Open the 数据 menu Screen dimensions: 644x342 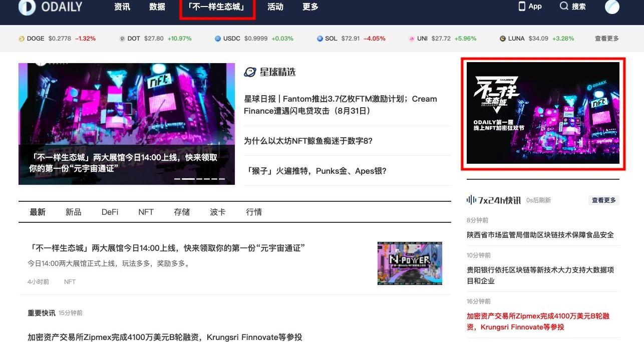(x=157, y=7)
